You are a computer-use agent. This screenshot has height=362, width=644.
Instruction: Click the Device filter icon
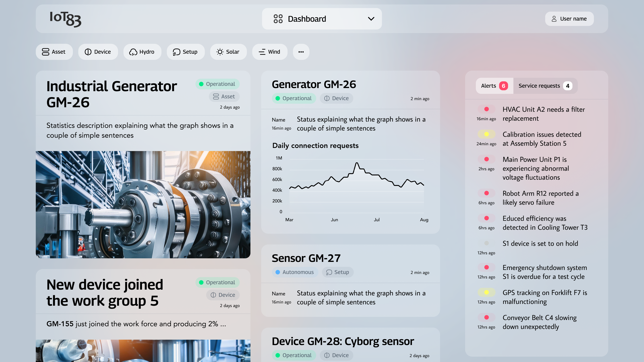pyautogui.click(x=88, y=52)
